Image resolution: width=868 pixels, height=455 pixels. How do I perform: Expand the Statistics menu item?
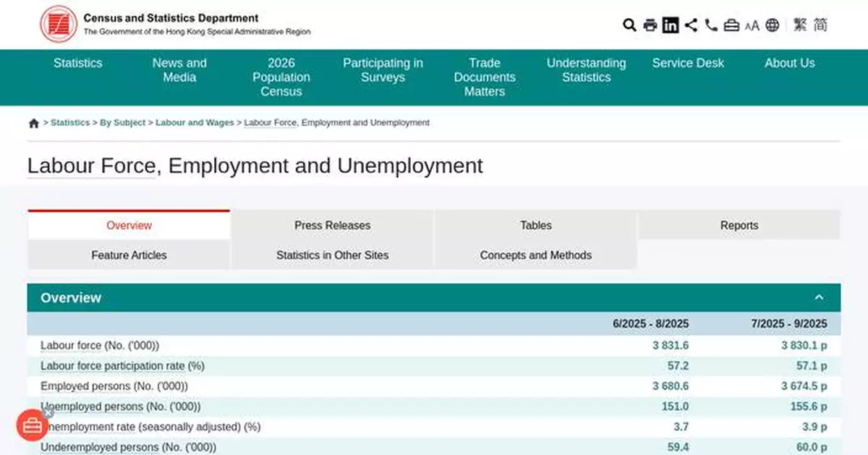tap(77, 63)
